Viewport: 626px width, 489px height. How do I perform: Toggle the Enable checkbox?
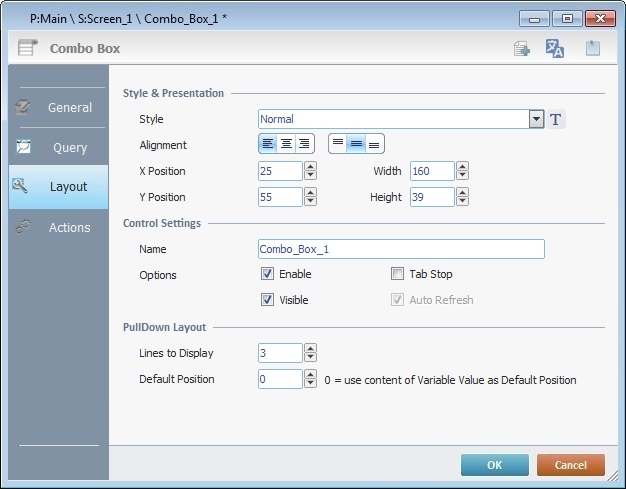(x=267, y=274)
